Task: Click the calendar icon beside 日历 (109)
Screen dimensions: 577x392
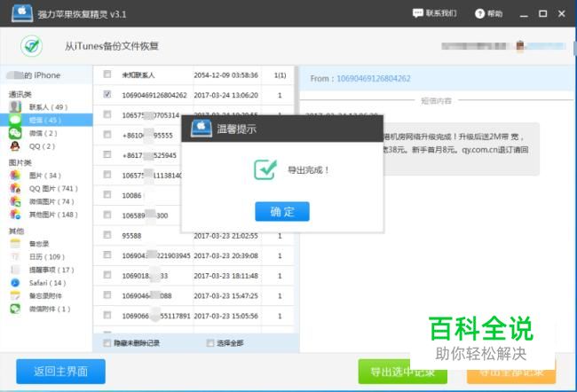Action: (x=15, y=256)
